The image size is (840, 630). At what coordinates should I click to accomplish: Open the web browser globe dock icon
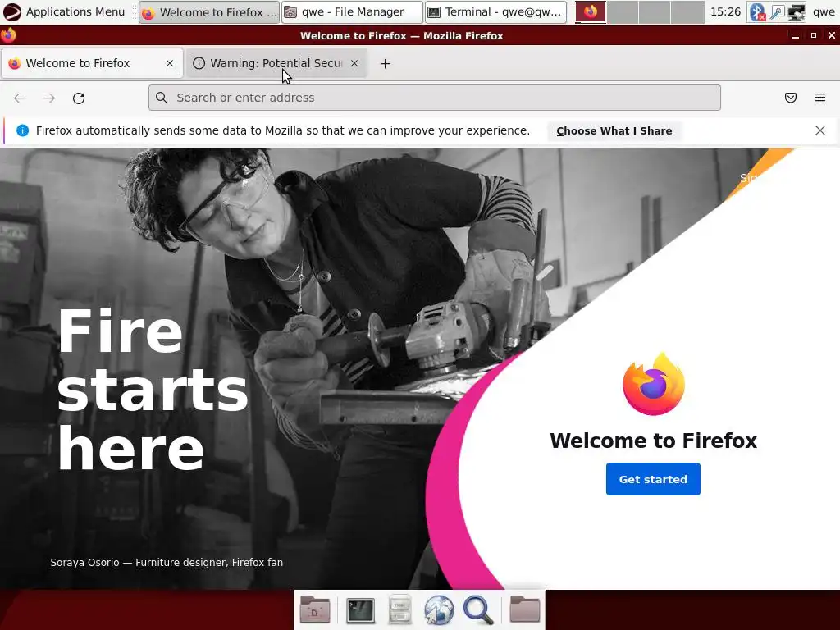click(439, 609)
